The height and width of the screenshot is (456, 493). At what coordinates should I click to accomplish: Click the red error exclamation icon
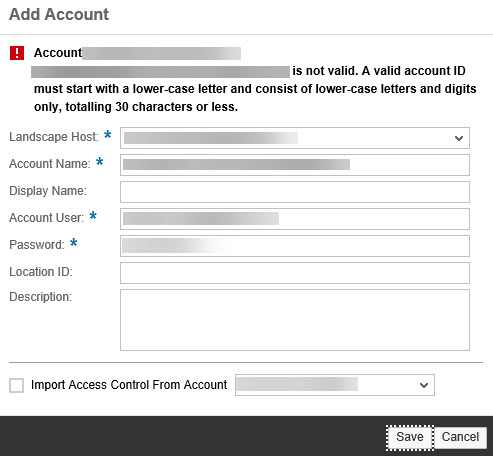tap(17, 53)
